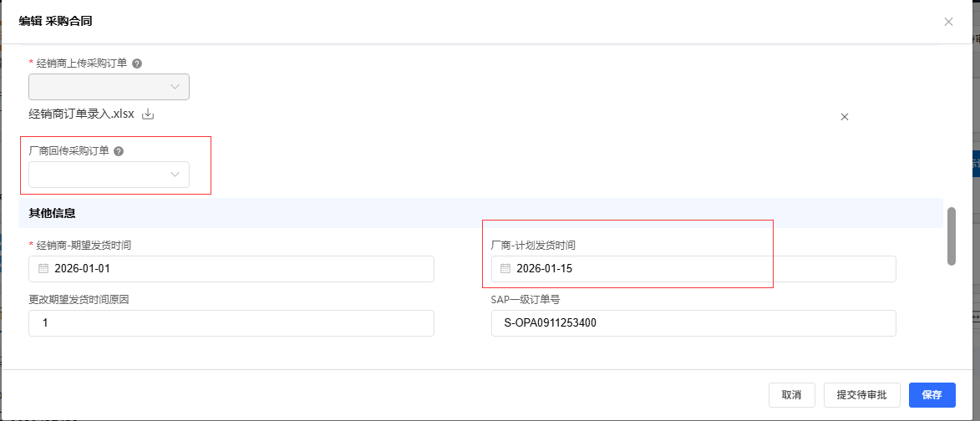Click the 其他信息 section header
Screen dimensions: 980x421
pos(53,213)
